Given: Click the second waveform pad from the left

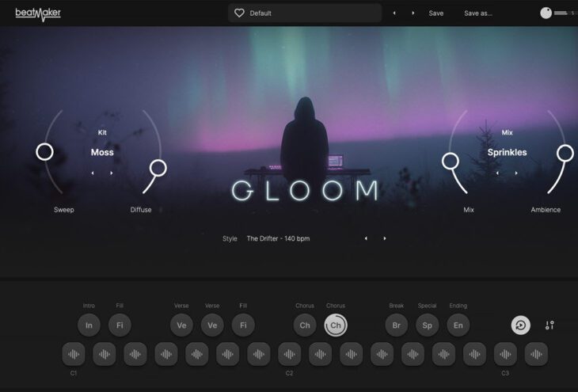Looking at the screenshot, I should coord(105,354).
